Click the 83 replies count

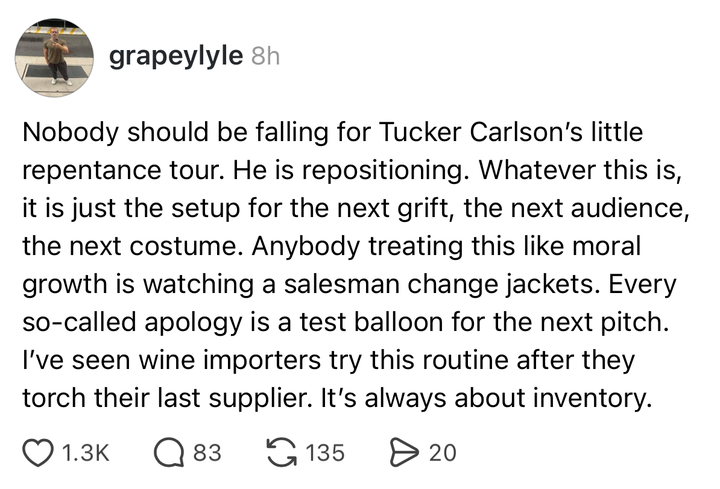click(206, 453)
